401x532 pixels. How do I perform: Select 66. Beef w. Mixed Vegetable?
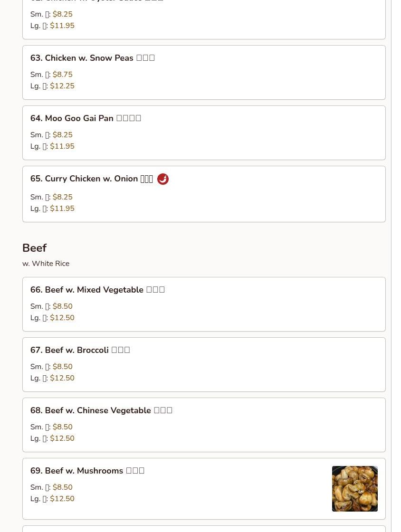pos(97,290)
